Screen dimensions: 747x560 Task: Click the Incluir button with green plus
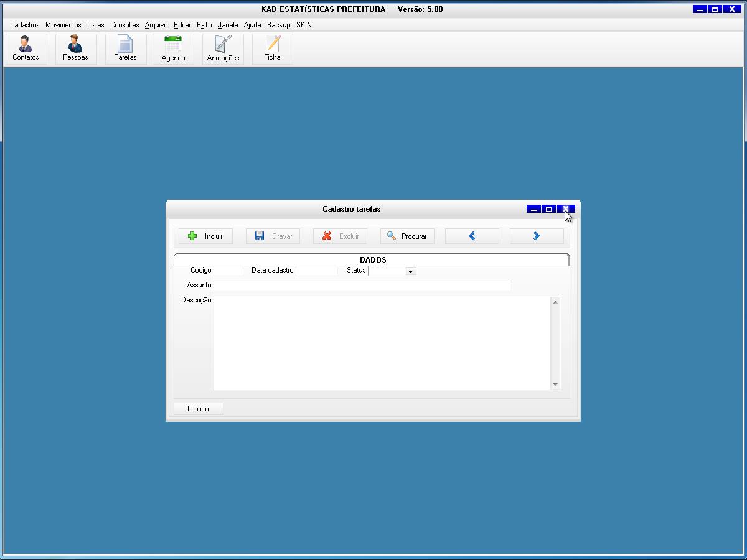[205, 236]
